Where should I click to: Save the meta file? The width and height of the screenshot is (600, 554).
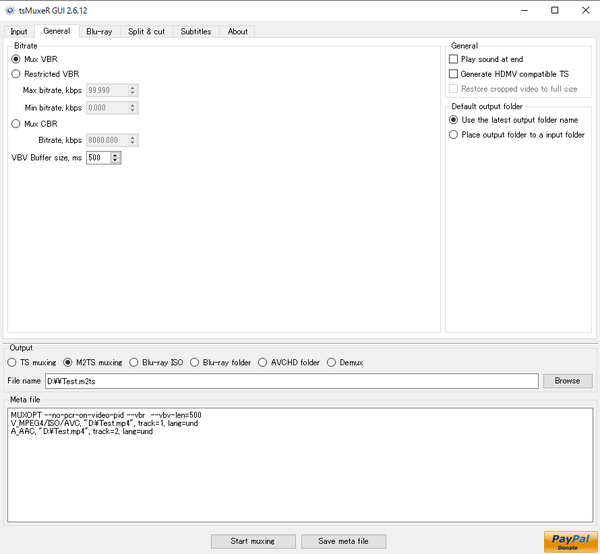pyautogui.click(x=343, y=541)
